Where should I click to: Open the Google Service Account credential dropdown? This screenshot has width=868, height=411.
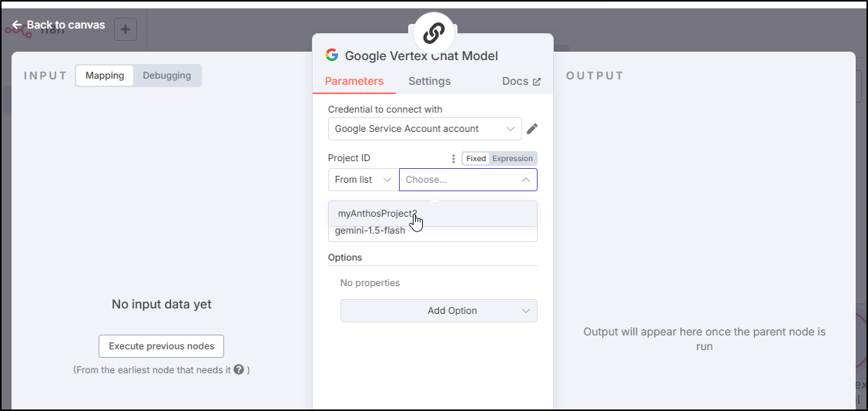coord(424,129)
